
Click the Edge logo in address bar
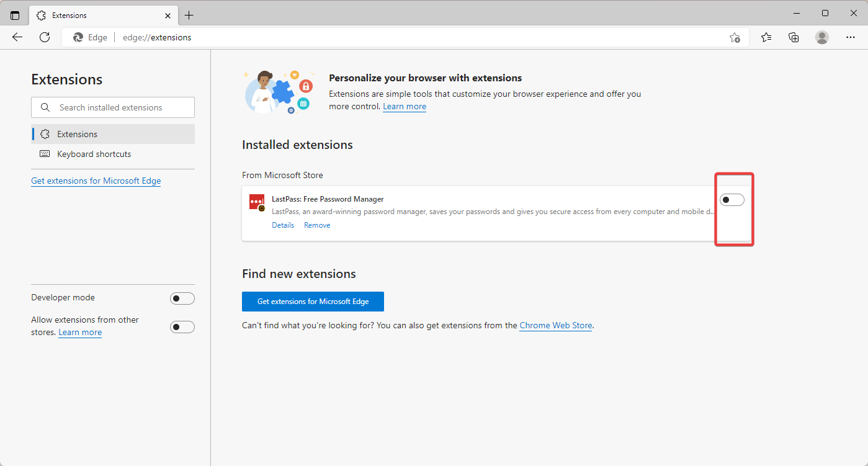tap(78, 37)
